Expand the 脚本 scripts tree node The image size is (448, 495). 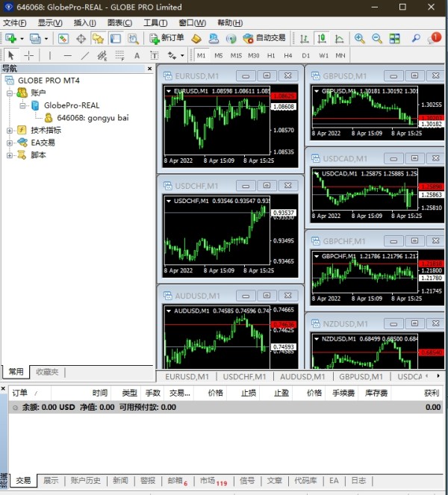pyautogui.click(x=10, y=155)
